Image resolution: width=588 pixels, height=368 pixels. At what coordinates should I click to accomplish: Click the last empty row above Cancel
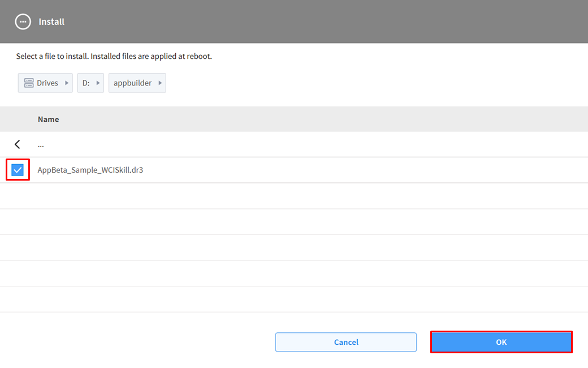(x=294, y=299)
